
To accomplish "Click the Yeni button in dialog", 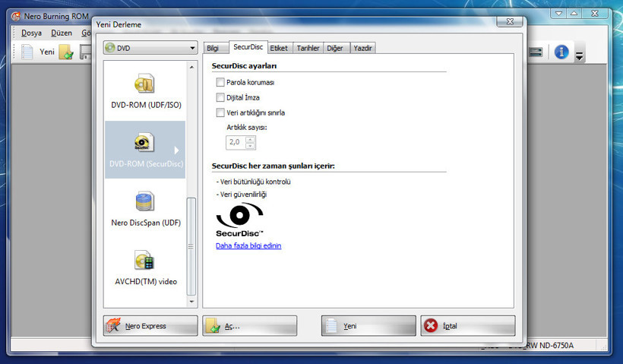I will click(x=368, y=326).
